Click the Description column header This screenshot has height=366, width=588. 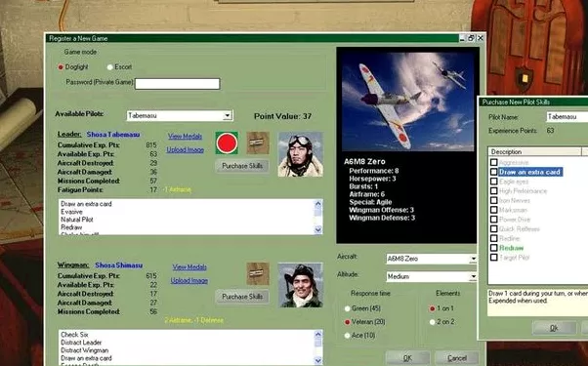pos(534,152)
